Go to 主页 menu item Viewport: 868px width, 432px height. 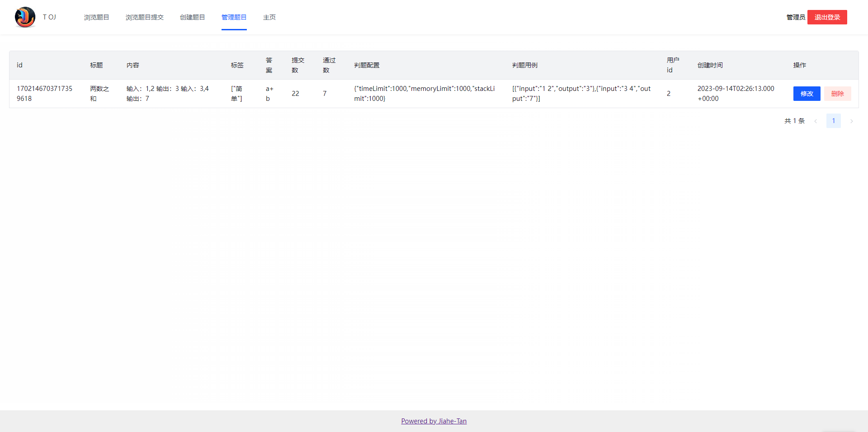click(269, 17)
